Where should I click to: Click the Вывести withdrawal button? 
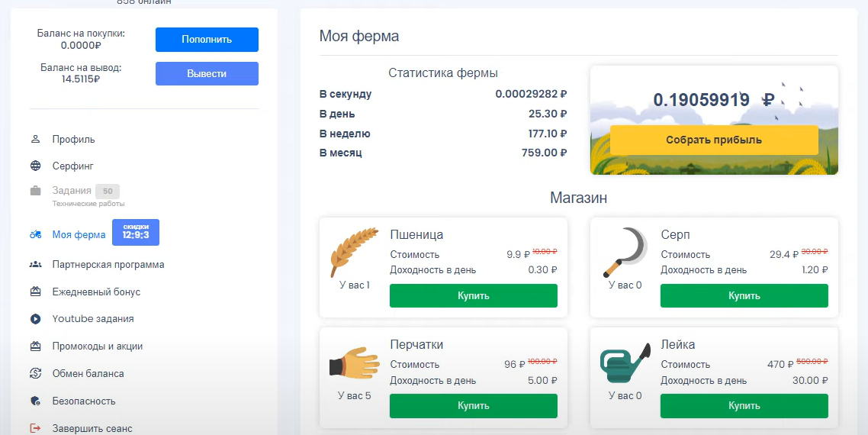pyautogui.click(x=207, y=73)
